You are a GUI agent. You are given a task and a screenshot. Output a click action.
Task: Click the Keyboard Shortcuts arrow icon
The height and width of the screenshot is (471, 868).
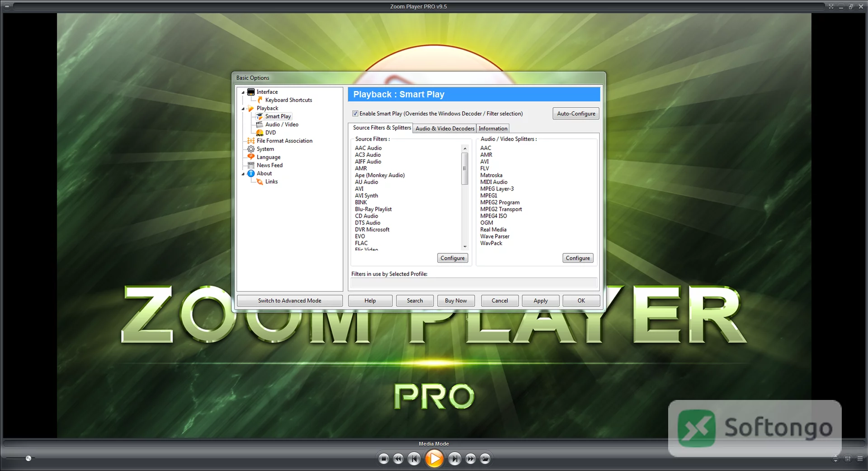pos(260,100)
